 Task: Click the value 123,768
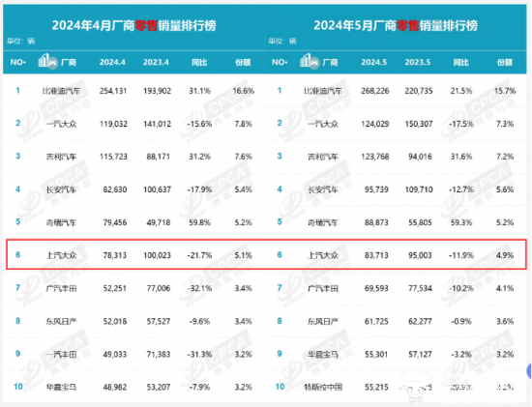(x=375, y=157)
